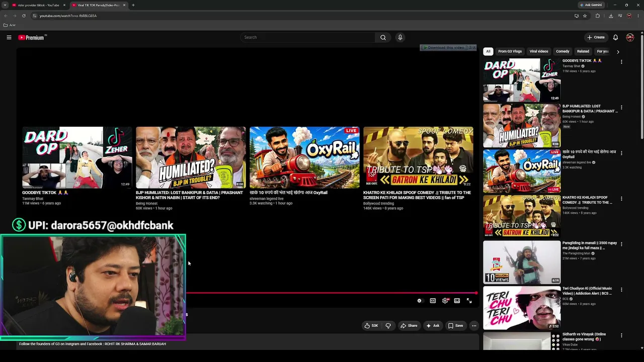Select the All filter chip
644x362 pixels.
(x=488, y=51)
